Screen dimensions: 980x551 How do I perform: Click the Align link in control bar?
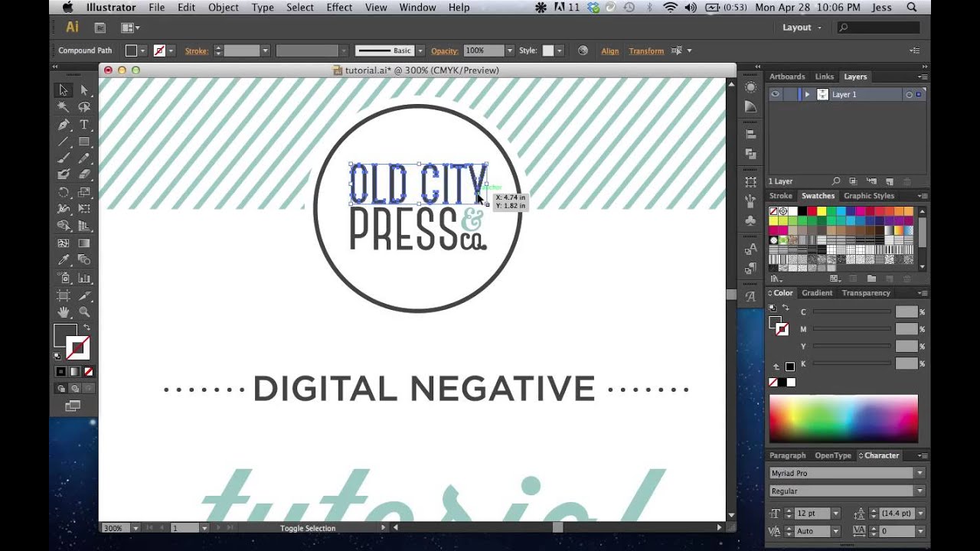coord(610,51)
